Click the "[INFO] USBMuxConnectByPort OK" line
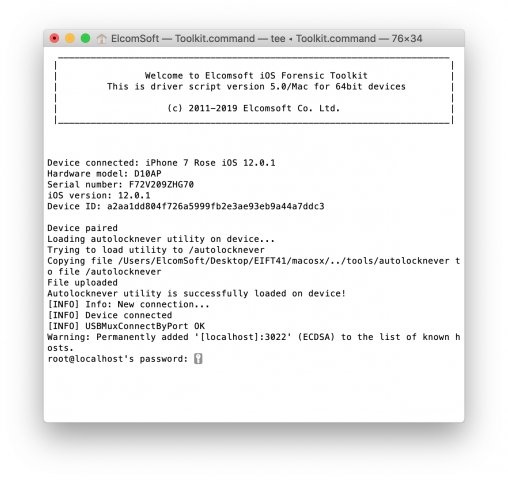Viewport: 508px width, 480px height. [x=126, y=326]
